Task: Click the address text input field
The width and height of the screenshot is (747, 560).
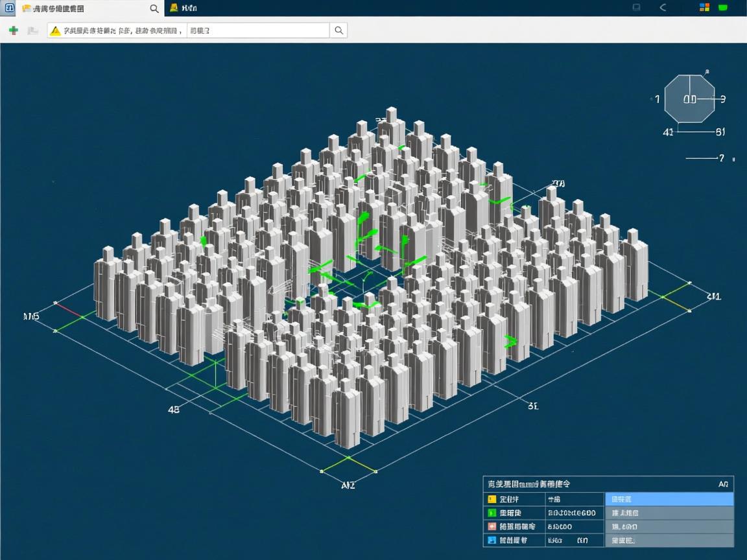Action: (x=258, y=30)
